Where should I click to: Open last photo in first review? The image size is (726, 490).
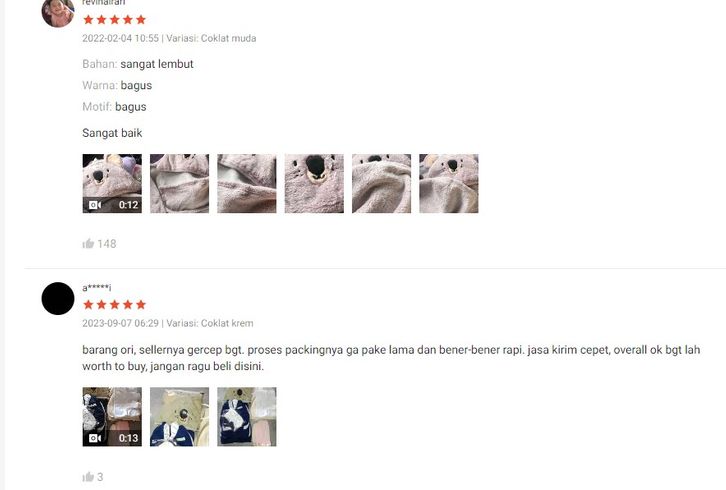point(449,183)
